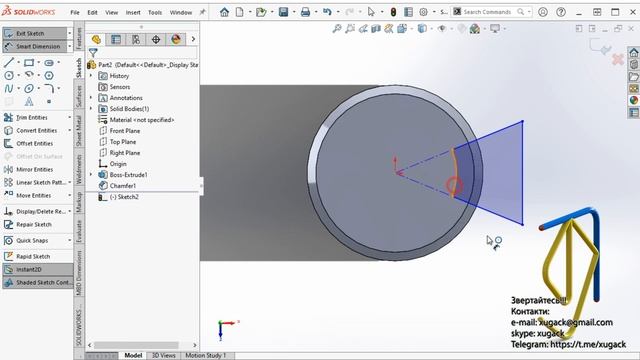Image resolution: width=640 pixels, height=360 pixels.
Task: Expand the History folder
Action: tap(91, 76)
